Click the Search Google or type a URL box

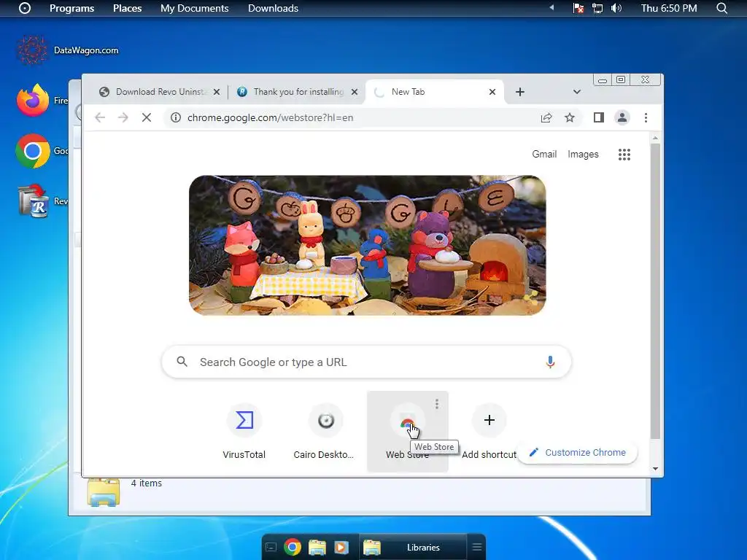pos(366,362)
